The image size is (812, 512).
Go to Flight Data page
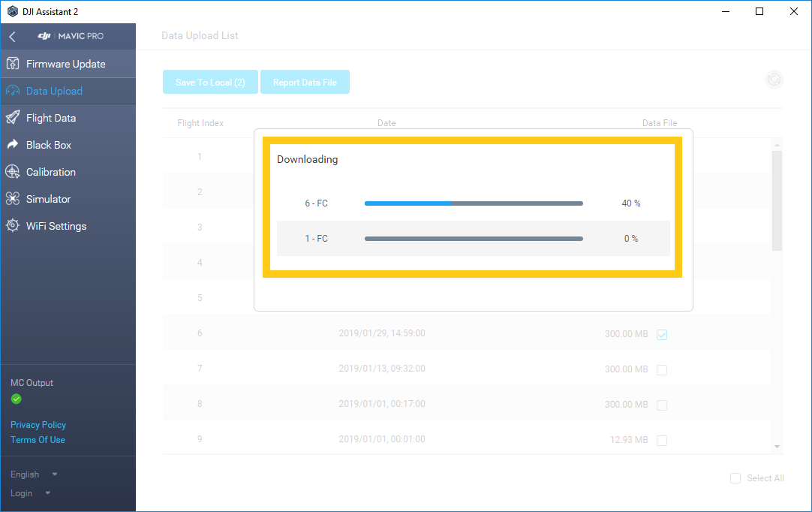[68, 118]
